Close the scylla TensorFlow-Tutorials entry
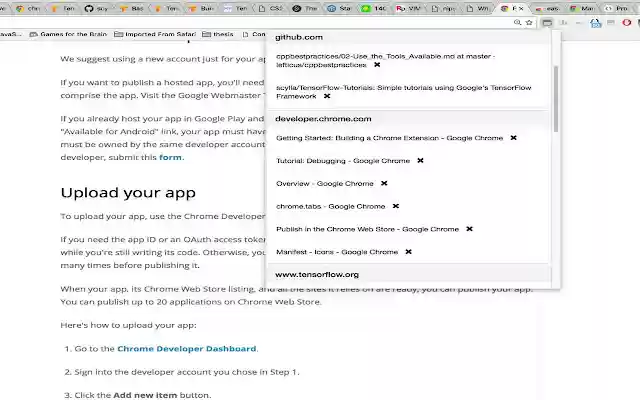This screenshot has height=400, width=640. pyautogui.click(x=327, y=96)
